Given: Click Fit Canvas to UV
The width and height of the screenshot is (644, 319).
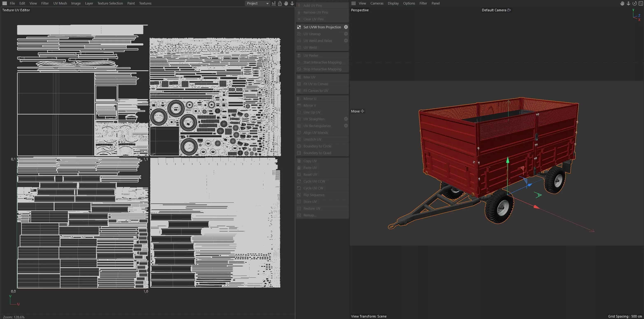Looking at the screenshot, I should [x=323, y=90].
